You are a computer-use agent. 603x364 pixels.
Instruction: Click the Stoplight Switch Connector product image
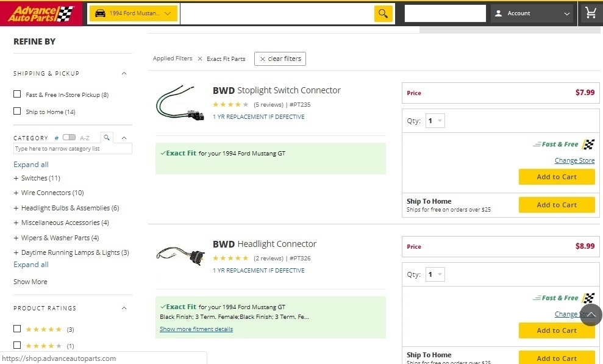(x=180, y=102)
